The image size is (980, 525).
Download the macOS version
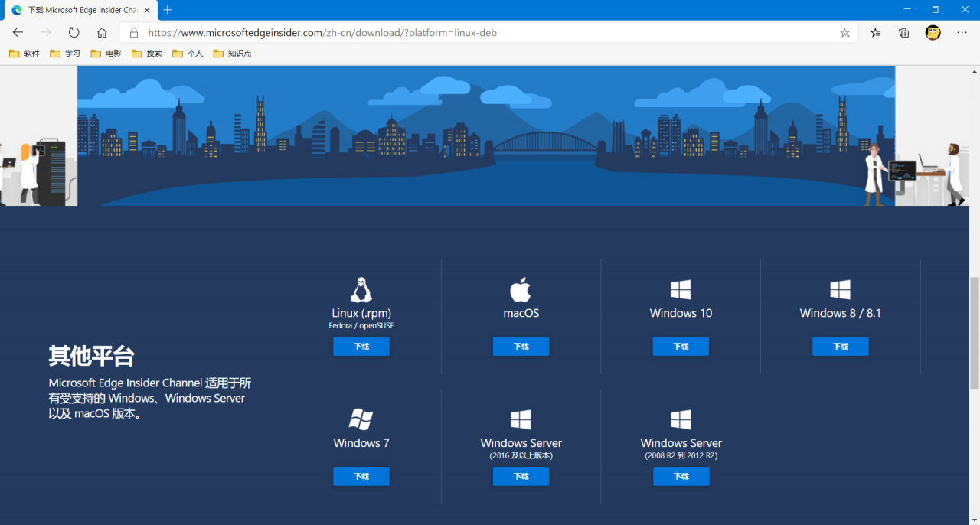[521, 347]
